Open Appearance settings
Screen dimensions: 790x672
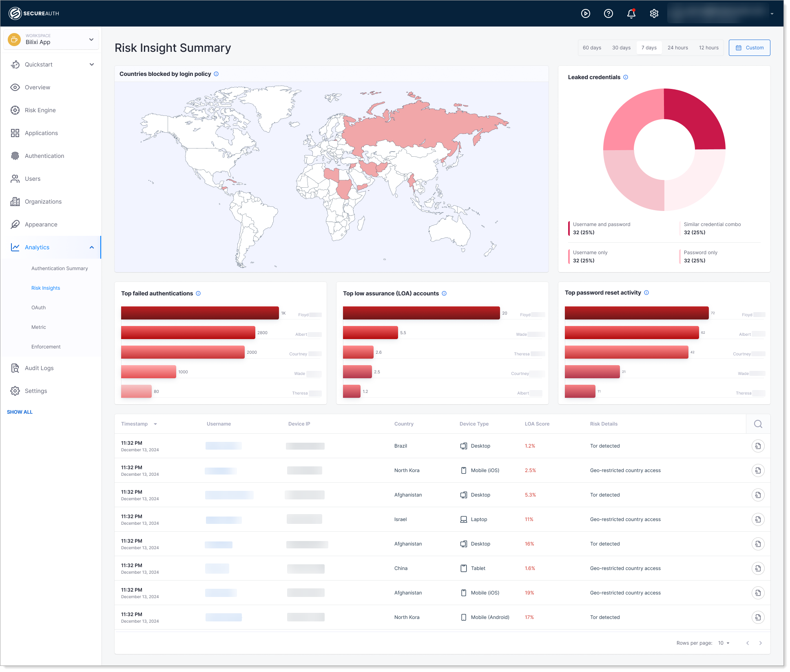pyautogui.click(x=41, y=224)
